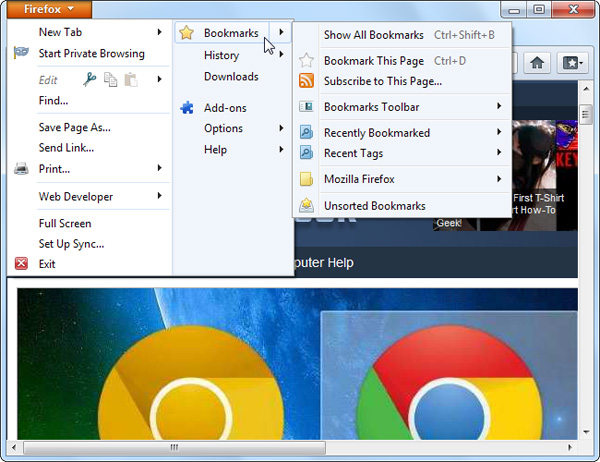Choose Set Up Sync...
Image resolution: width=600 pixels, height=462 pixels.
tap(89, 244)
